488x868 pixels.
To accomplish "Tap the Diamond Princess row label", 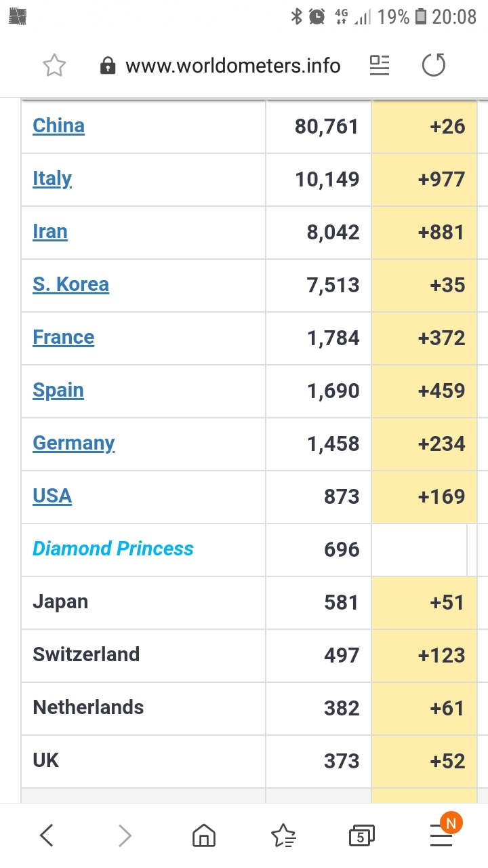I will click(113, 549).
